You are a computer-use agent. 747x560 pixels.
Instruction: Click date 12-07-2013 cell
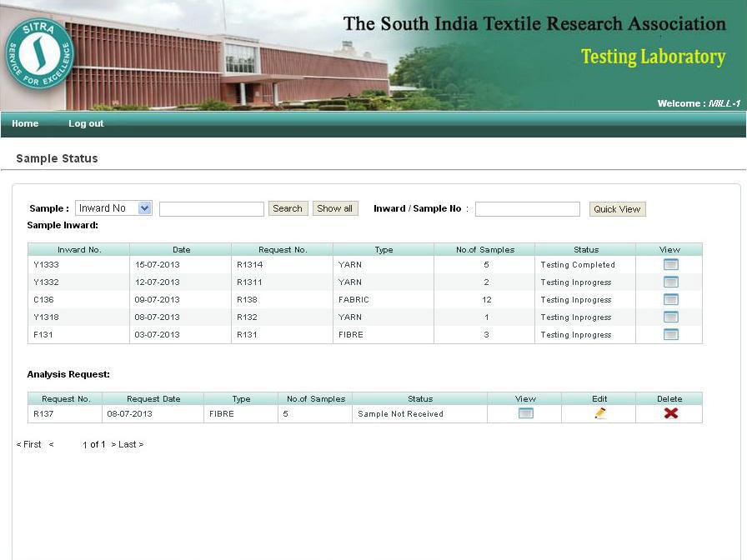point(180,282)
